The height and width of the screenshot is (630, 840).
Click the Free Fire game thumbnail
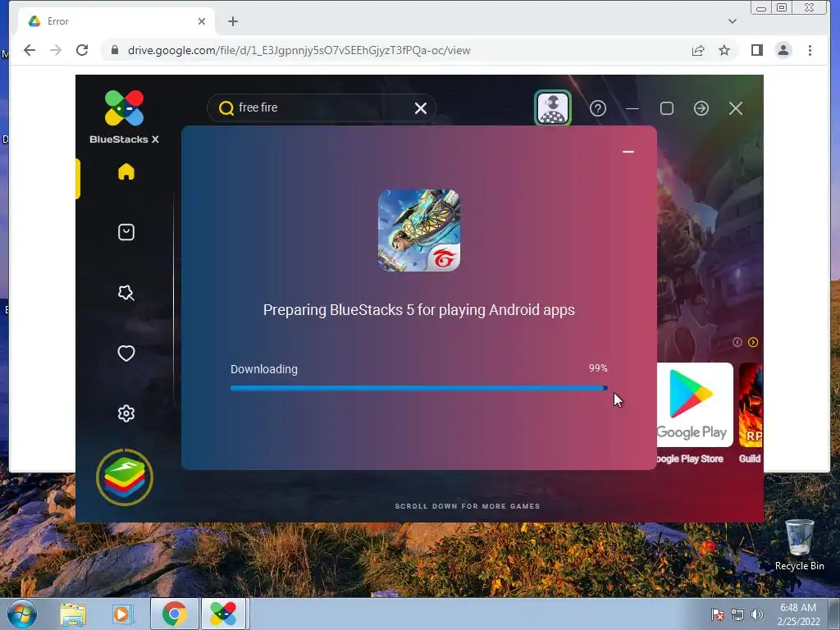[x=419, y=231]
